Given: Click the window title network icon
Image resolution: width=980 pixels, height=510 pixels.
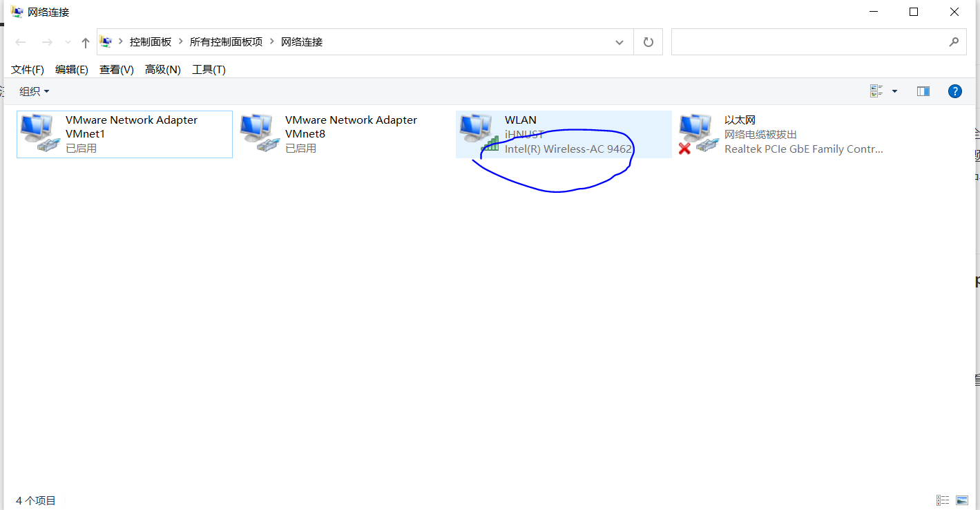Looking at the screenshot, I should pos(17,12).
